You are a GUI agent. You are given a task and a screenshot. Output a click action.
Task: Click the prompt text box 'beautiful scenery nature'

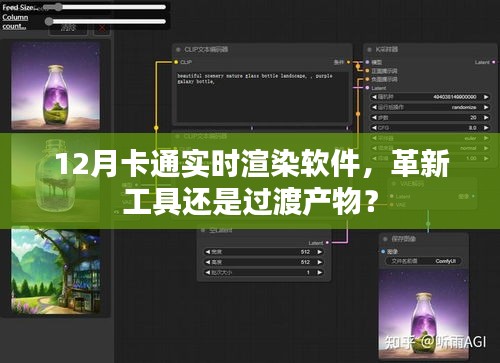pos(262,97)
